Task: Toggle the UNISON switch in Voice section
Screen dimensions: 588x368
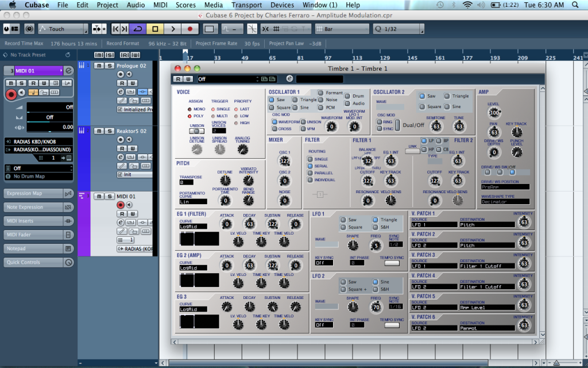Action: coord(196,131)
